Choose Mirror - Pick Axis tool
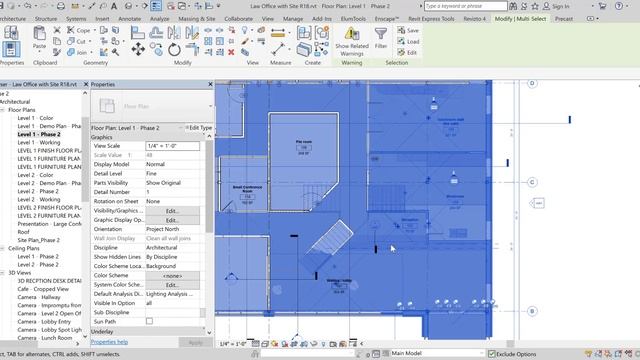This screenshot has height=360, width=640. (x=174, y=32)
